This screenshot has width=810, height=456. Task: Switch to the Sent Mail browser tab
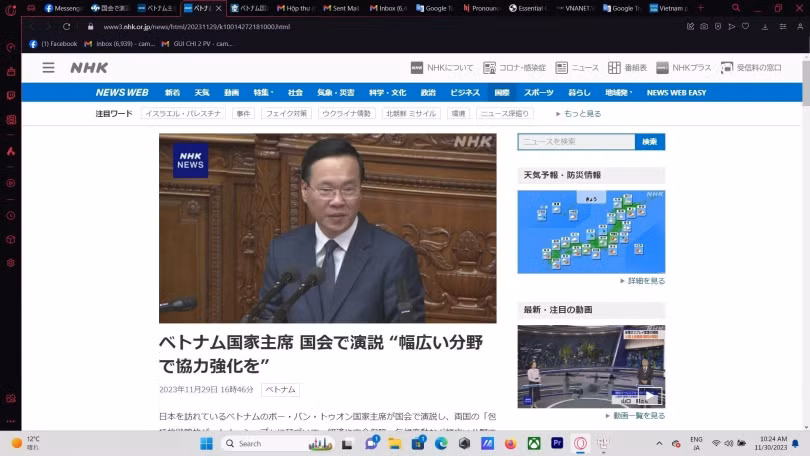[x=342, y=8]
